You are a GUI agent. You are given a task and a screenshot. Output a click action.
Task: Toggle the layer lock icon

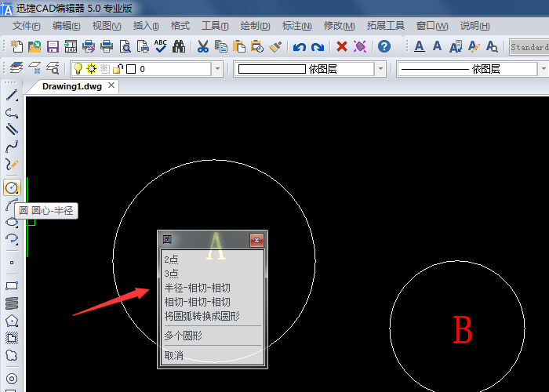(x=117, y=69)
